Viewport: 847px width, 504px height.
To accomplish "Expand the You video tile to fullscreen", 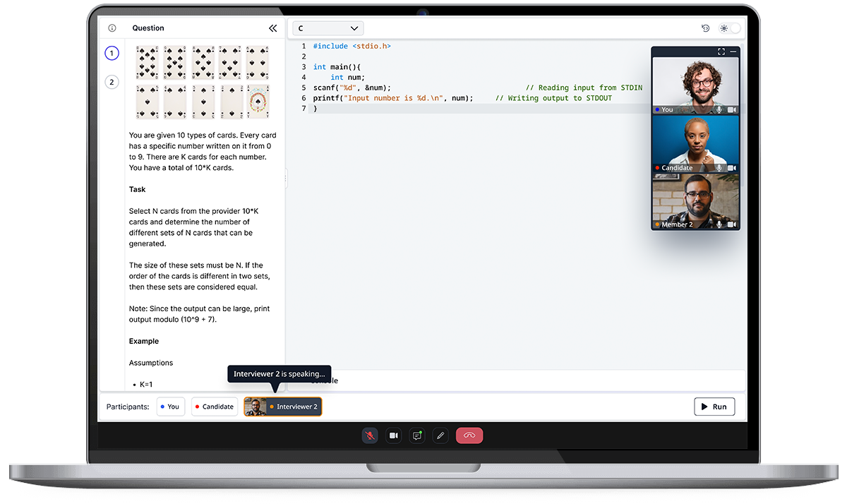I will point(721,51).
